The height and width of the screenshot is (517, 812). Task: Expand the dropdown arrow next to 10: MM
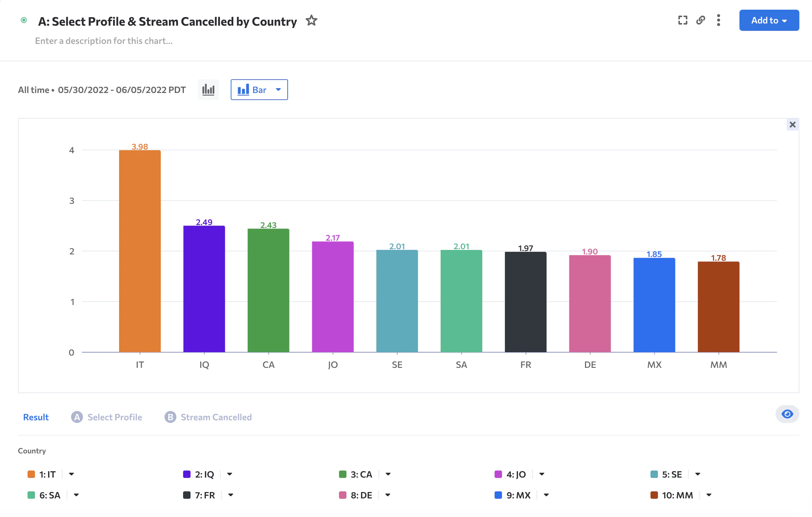click(709, 495)
